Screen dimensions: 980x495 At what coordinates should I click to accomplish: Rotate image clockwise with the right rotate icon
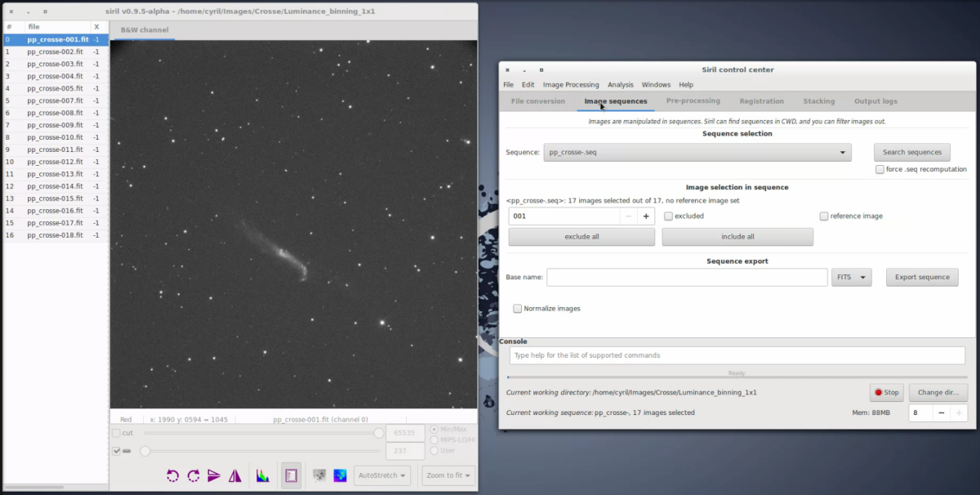[x=194, y=475]
